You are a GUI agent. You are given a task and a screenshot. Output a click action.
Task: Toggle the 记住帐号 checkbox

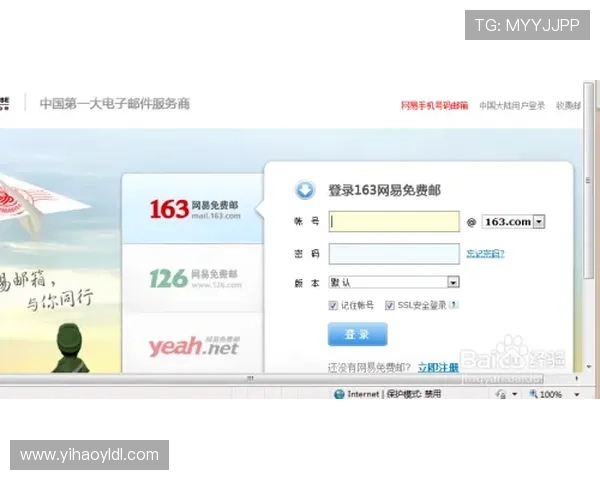(x=333, y=305)
